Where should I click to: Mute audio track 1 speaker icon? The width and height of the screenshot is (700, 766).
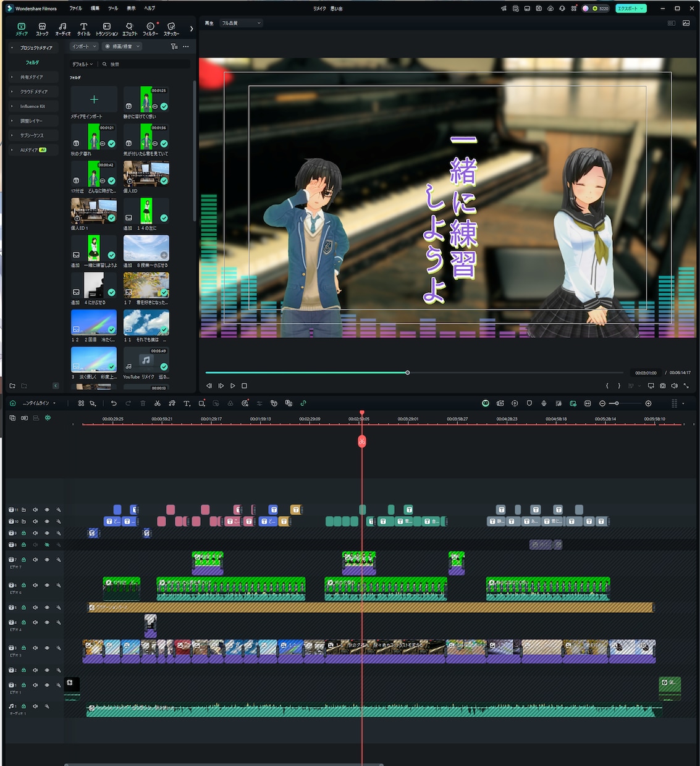pyautogui.click(x=35, y=706)
